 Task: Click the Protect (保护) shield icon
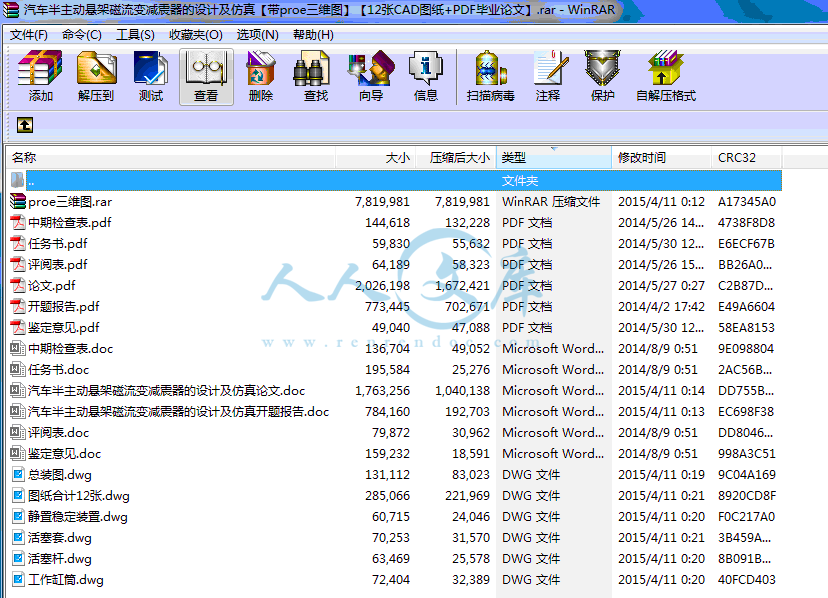603,76
